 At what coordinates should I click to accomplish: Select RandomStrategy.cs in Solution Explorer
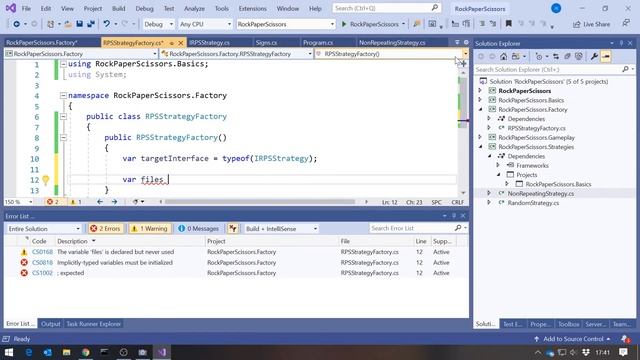[533, 203]
